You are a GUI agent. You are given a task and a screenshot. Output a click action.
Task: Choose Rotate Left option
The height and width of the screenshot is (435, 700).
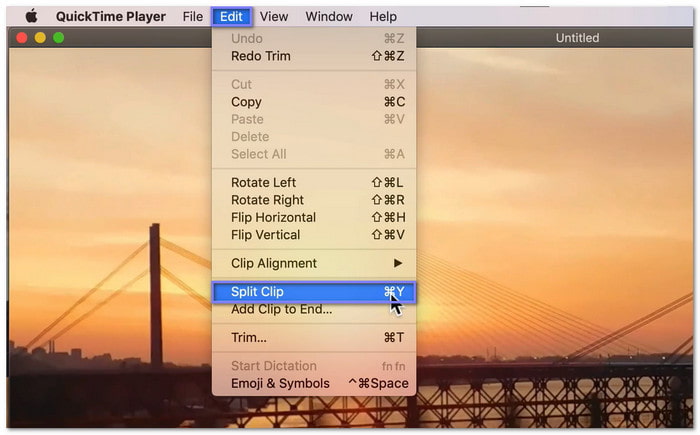click(263, 182)
